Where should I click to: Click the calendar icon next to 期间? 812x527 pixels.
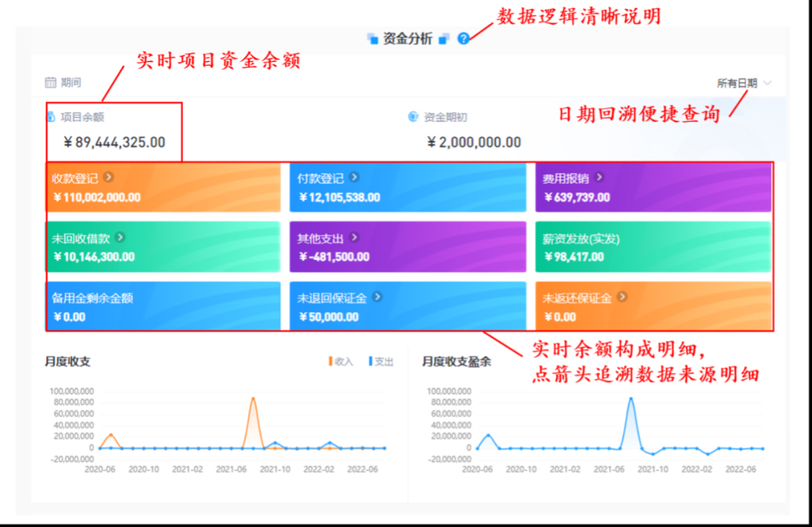pyautogui.click(x=50, y=83)
